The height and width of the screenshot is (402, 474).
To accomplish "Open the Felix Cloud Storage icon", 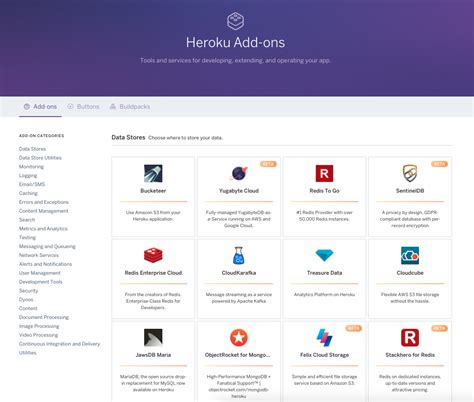I will coord(324,337).
